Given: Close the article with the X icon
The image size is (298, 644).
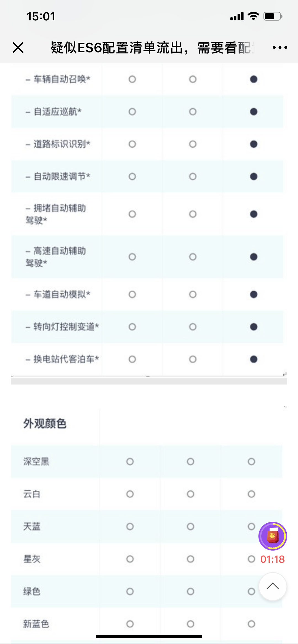Looking at the screenshot, I should click(18, 48).
